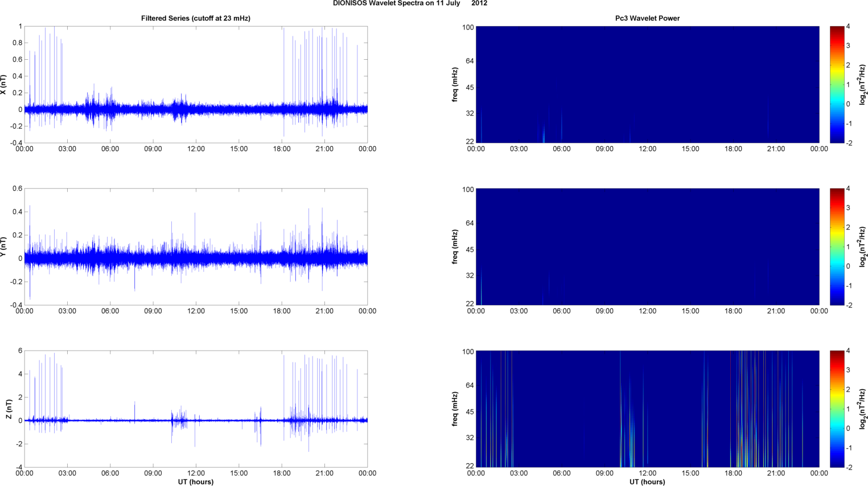Click the 18:00 tick under the Y series plot

282,311
